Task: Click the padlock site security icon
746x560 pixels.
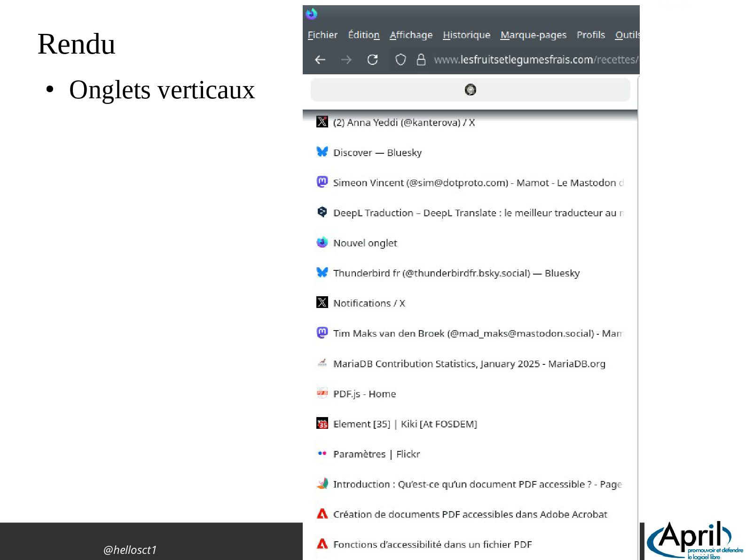Action: 421,60
